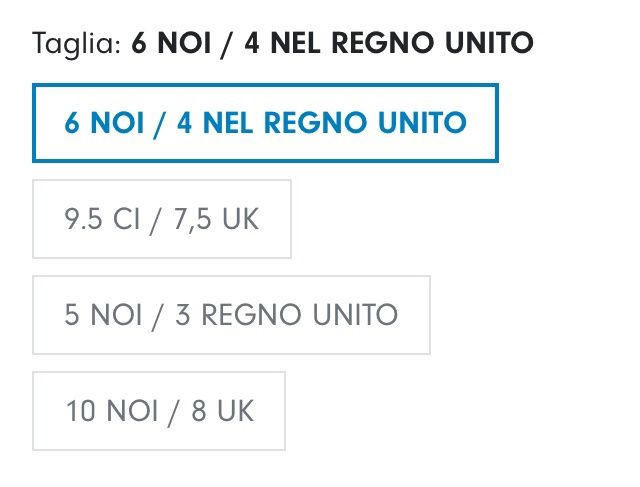Viewport: 640px width, 487px height.
Task: Click the Taglia label text
Action: [76, 44]
